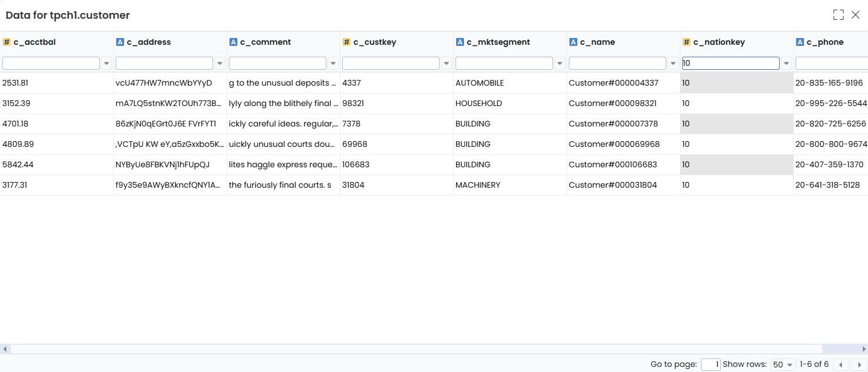Open filter options for c_comment
The image size is (868, 372).
pyautogui.click(x=333, y=64)
